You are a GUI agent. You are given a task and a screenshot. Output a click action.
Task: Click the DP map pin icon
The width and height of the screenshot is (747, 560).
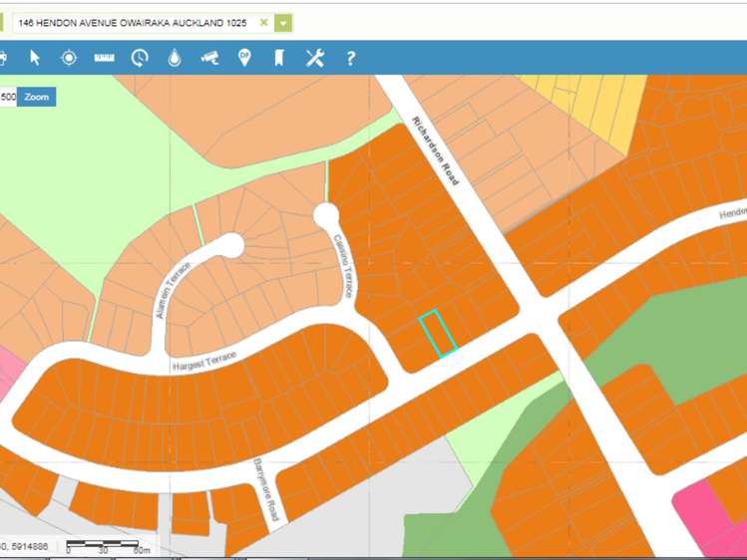pos(244,58)
